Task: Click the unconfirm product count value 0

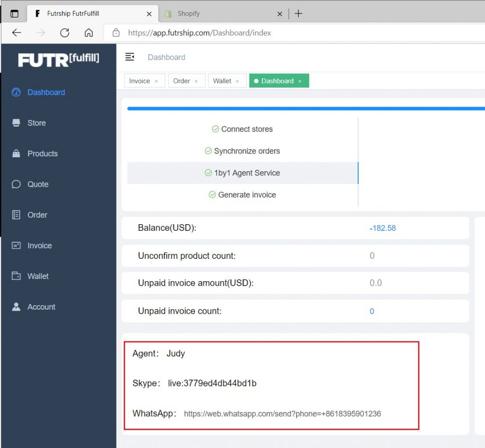Action: pos(372,256)
